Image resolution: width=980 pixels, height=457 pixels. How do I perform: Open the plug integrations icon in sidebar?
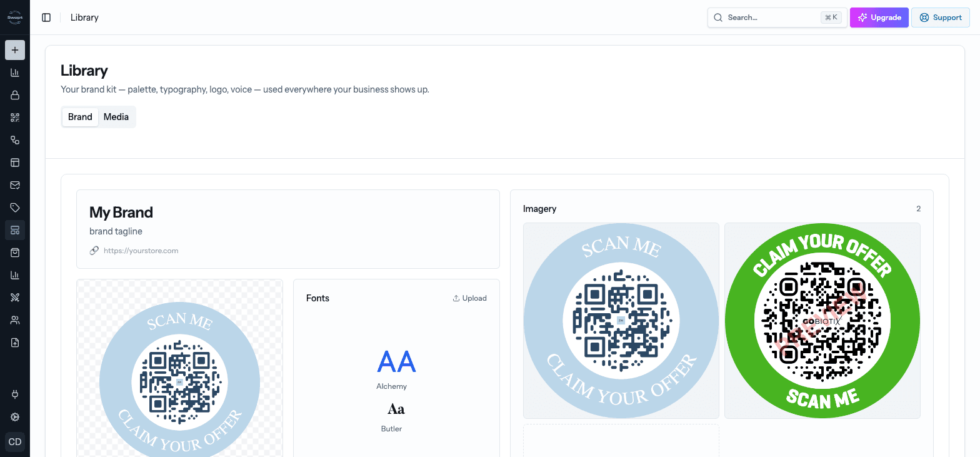[15, 394]
